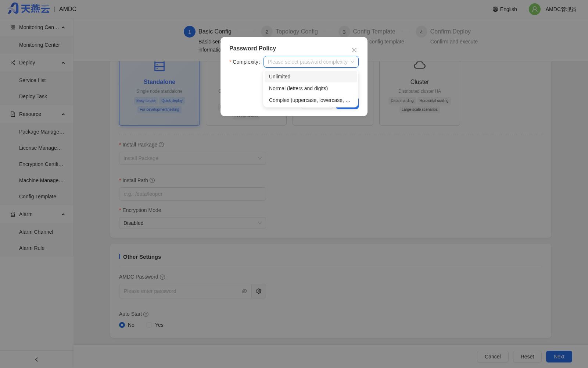Click the Cancel button at bottom
This screenshot has width=588, height=368.
492,357
